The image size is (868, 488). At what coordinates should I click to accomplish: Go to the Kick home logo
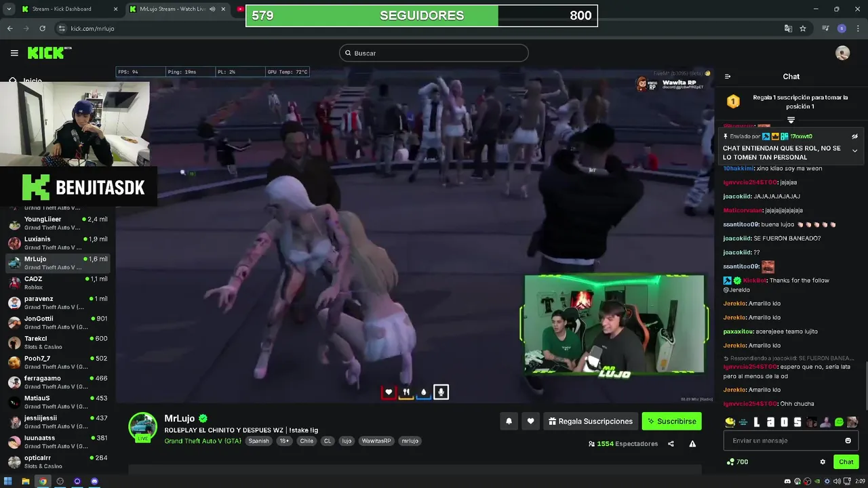[49, 53]
